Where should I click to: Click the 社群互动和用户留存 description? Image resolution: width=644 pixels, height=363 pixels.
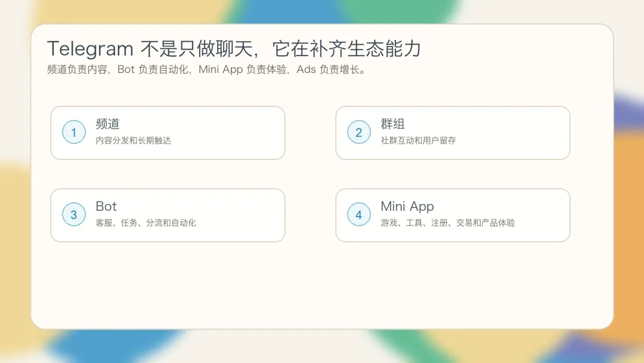418,140
